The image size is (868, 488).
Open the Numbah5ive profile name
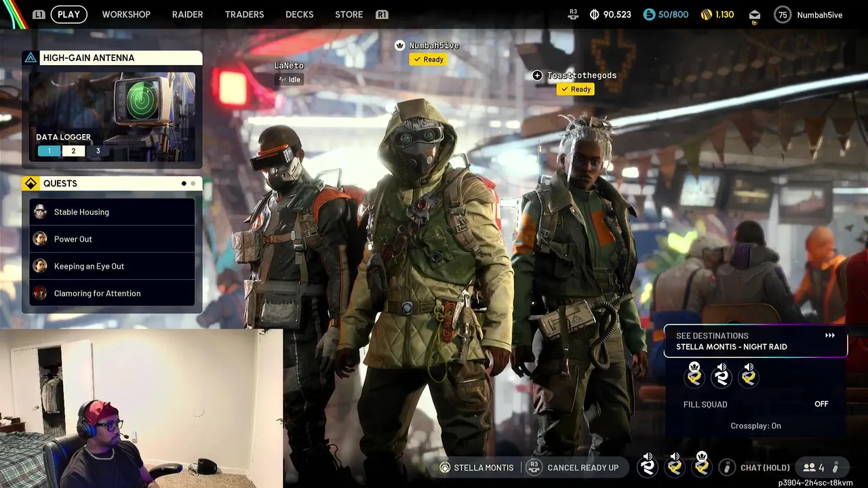(820, 14)
